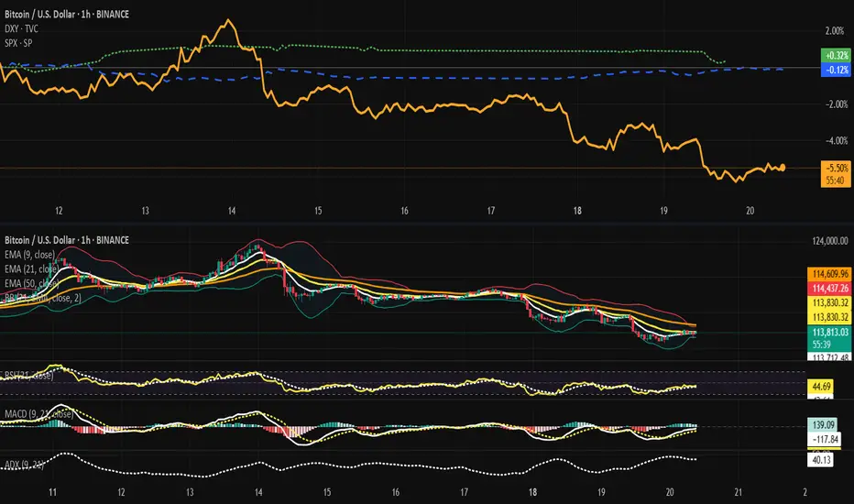Click the -117.84 MACD value label
The width and height of the screenshot is (854, 504).
pos(824,439)
